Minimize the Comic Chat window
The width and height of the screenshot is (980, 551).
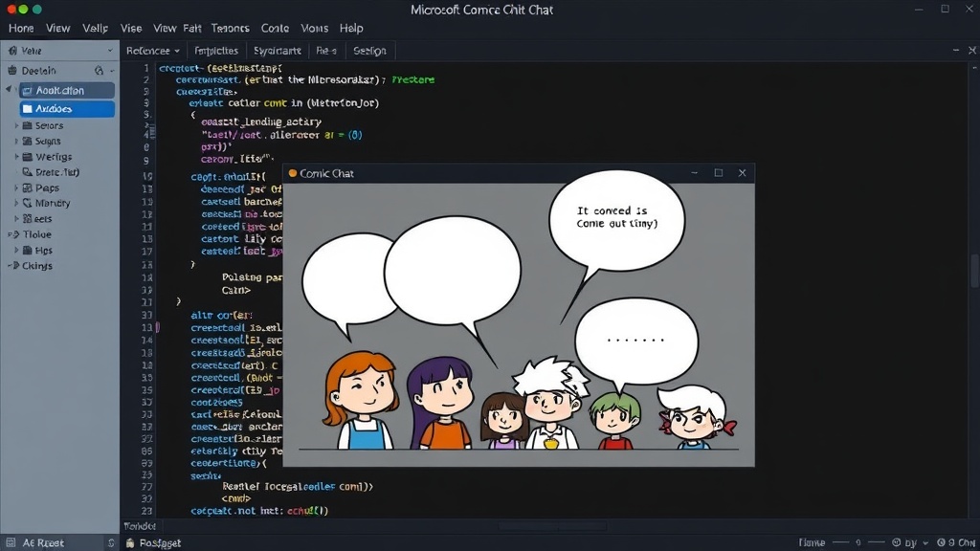(695, 173)
